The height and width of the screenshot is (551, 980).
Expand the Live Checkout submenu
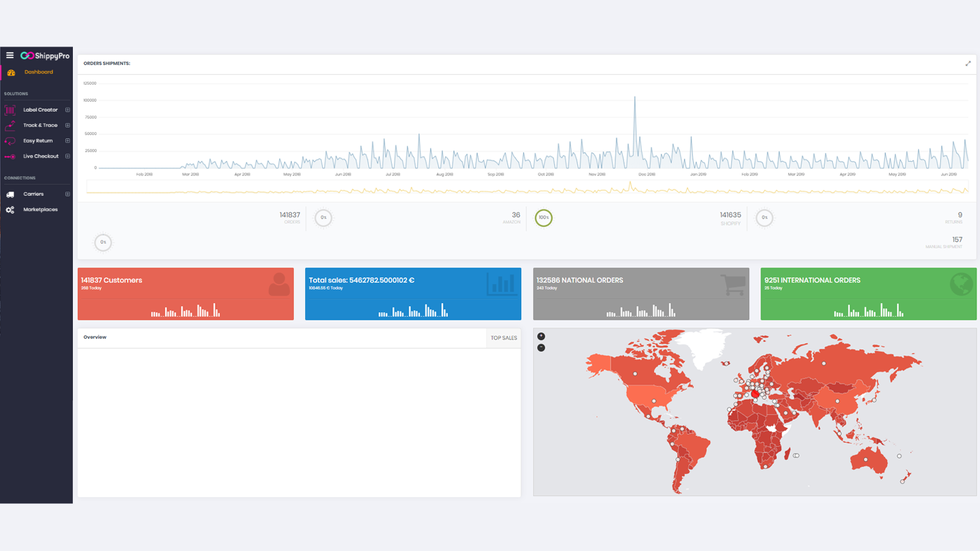pos(67,156)
